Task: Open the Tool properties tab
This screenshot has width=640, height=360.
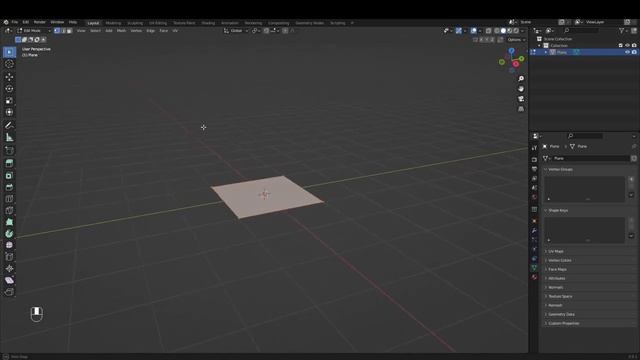Action: [534, 147]
